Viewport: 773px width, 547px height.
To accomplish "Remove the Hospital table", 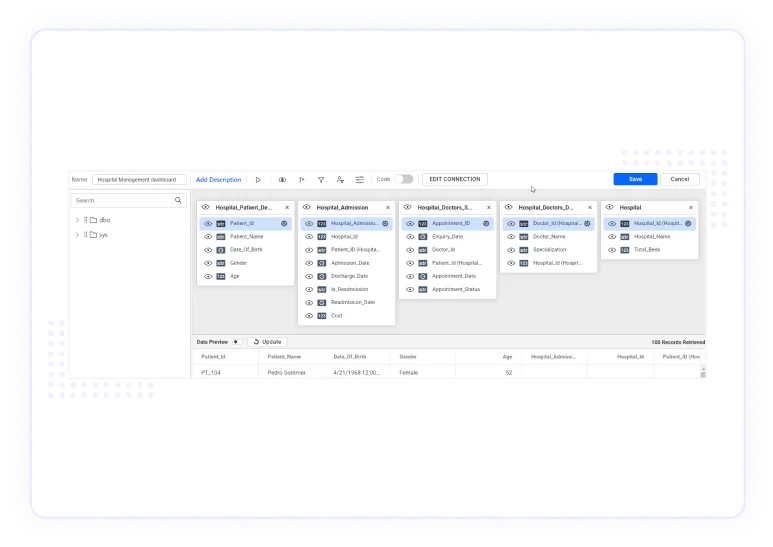I will click(x=691, y=207).
